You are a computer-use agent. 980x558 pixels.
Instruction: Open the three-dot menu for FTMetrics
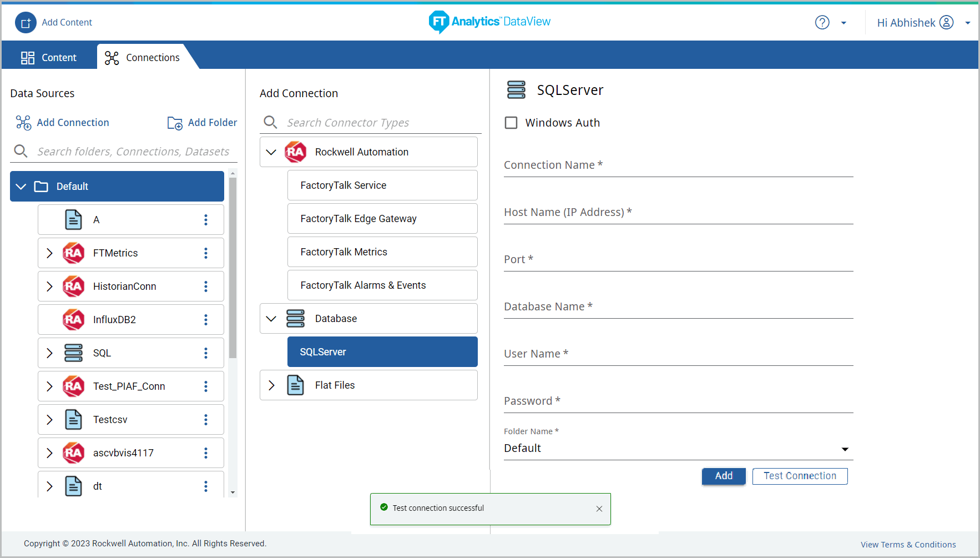pos(206,253)
